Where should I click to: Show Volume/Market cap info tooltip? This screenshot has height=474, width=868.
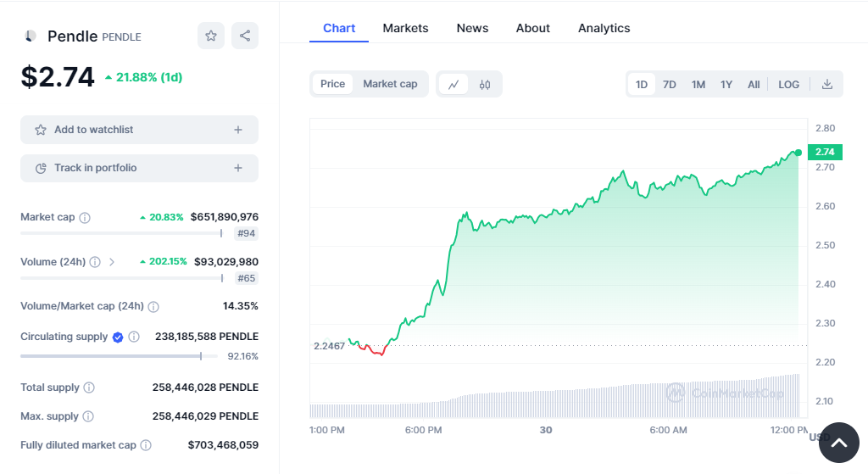154,307
